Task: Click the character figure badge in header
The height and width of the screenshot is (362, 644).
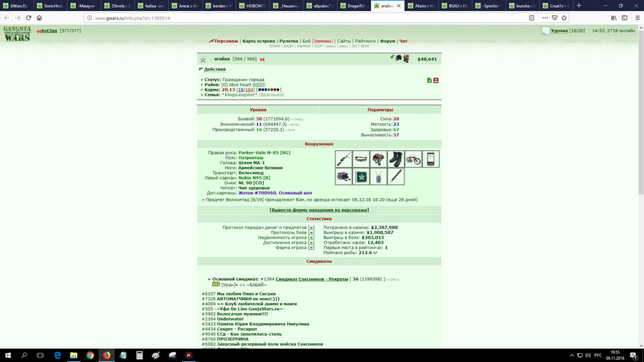Action: pyautogui.click(x=406, y=59)
